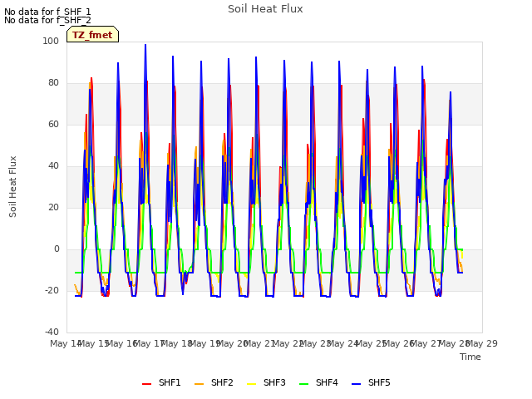Image resolution: width=532 pixels, height=399 pixels.
Task: Click the Soil Heat Flux chart title
Action: tap(265, 9)
